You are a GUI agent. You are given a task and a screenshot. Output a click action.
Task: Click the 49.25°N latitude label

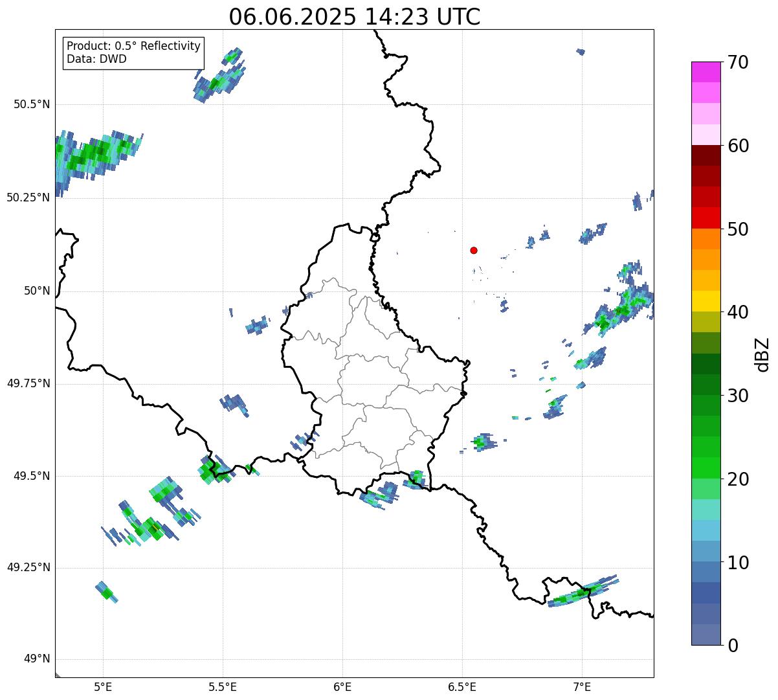tap(28, 568)
